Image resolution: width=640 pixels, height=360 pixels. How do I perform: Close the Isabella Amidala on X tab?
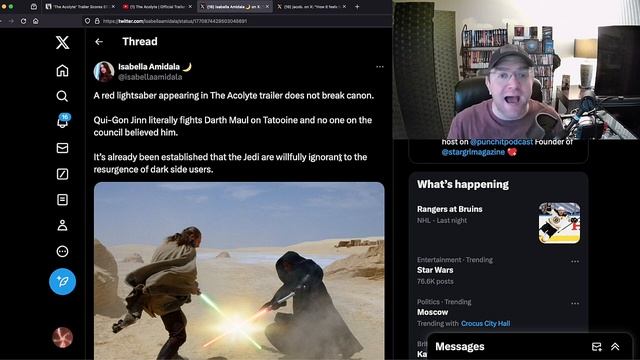(x=267, y=7)
